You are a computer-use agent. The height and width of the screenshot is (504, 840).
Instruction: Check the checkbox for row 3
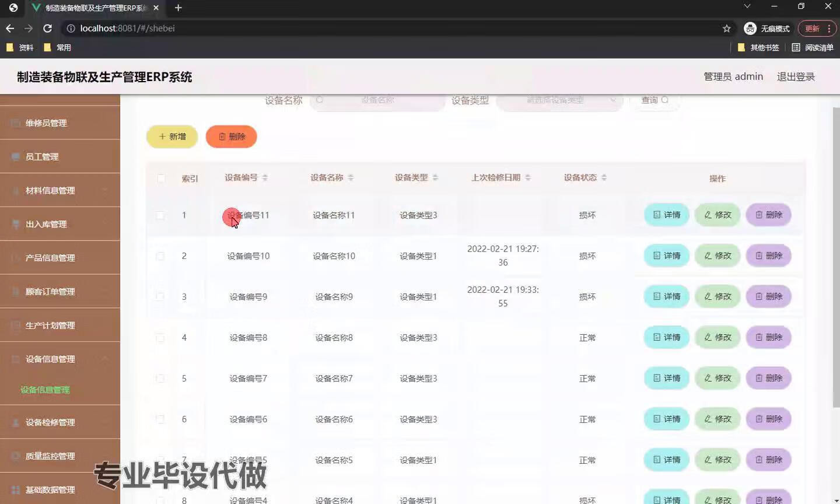pos(160,296)
